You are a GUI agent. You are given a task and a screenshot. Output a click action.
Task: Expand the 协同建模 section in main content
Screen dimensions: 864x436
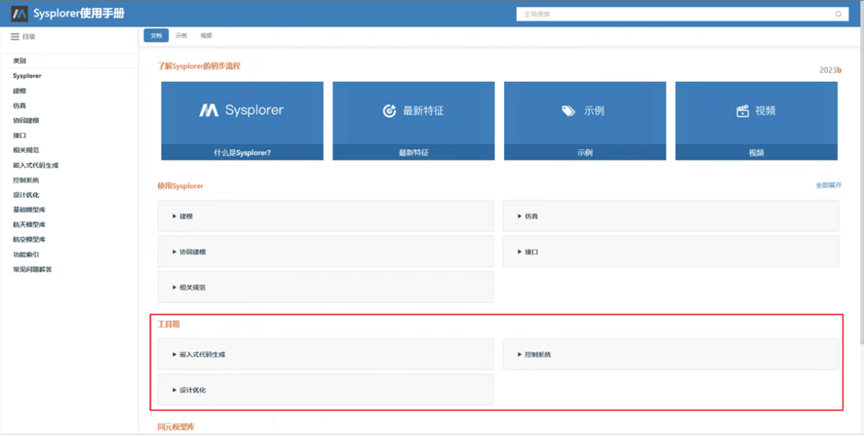pos(325,251)
